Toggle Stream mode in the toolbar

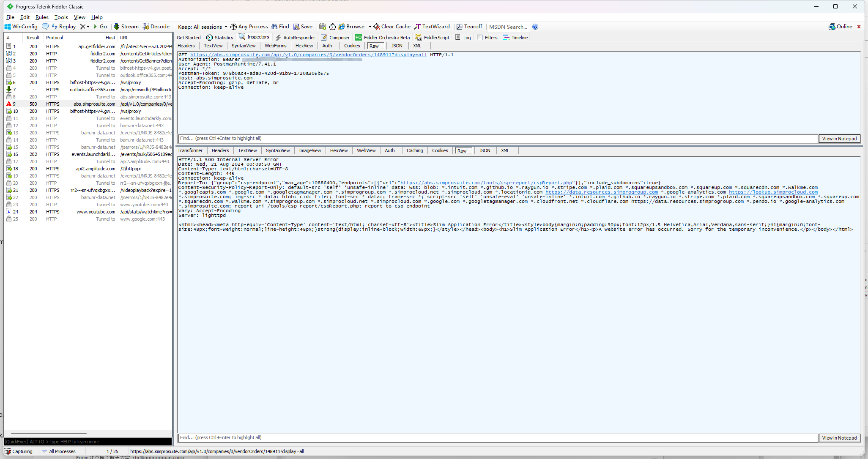[x=126, y=27]
